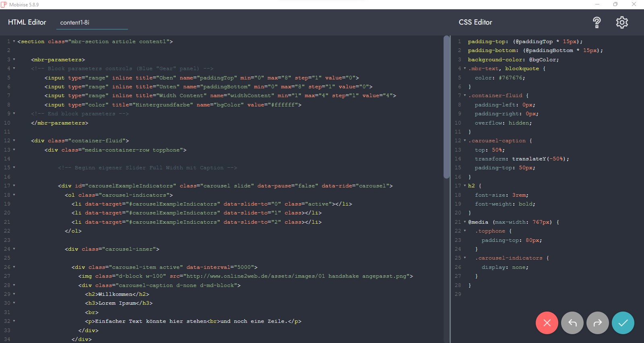
Task: Collapse .carousel-caption CSS rule fold arrow
Action: [x=465, y=141]
